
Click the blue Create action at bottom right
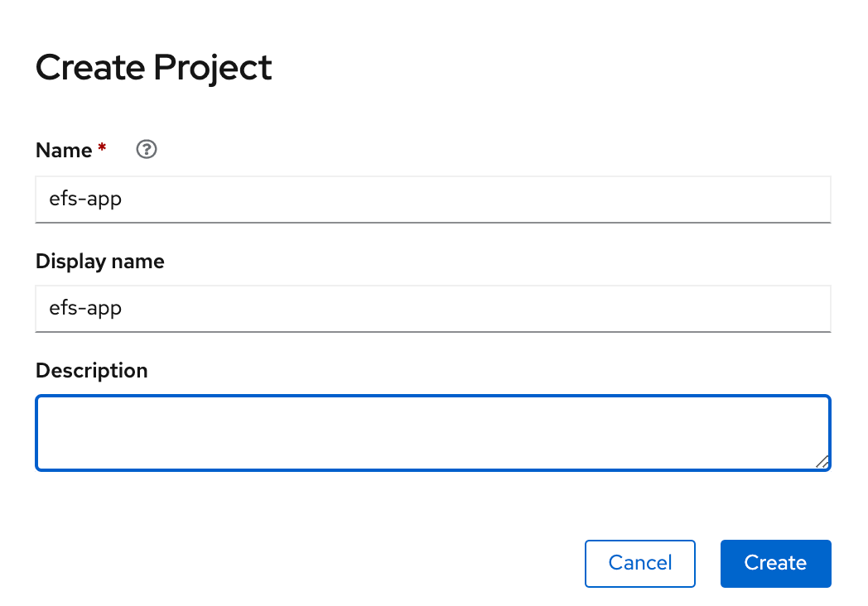pyautogui.click(x=775, y=563)
